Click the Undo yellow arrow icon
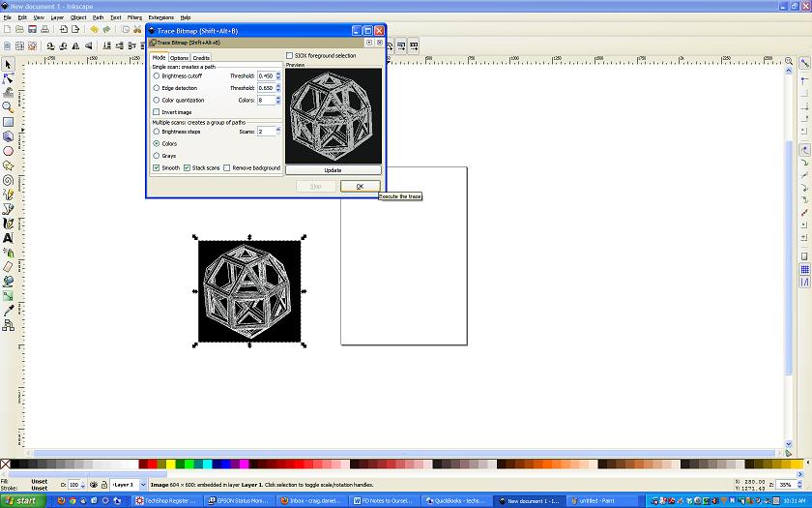Screen dimensions: 812x508 pyautogui.click(x=94, y=30)
